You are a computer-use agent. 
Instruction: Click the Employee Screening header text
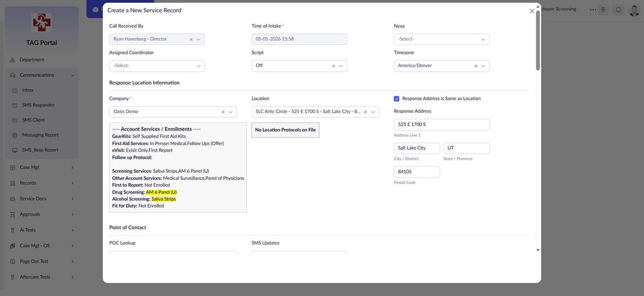pyautogui.click(x=559, y=9)
